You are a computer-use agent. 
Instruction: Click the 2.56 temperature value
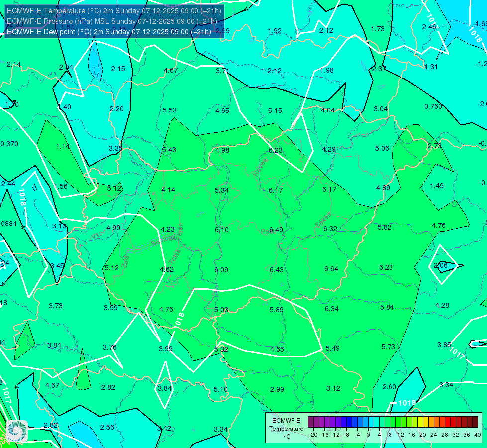pyautogui.click(x=107, y=428)
